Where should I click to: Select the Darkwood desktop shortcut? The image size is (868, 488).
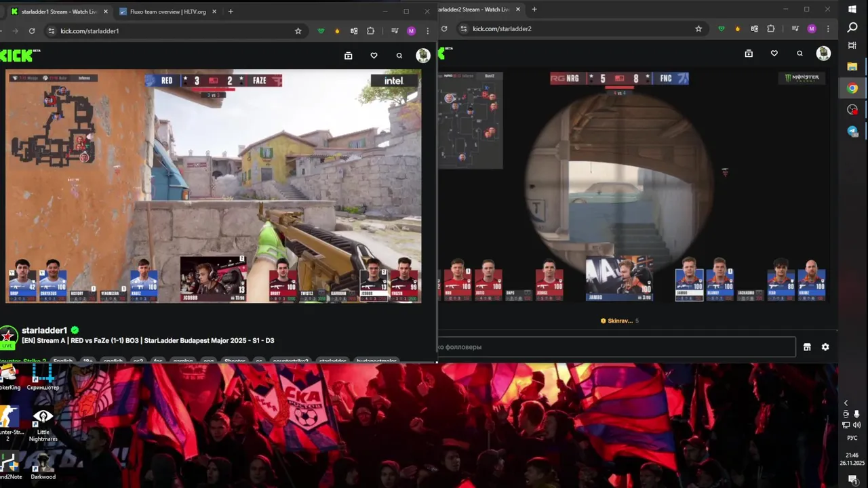point(43,465)
